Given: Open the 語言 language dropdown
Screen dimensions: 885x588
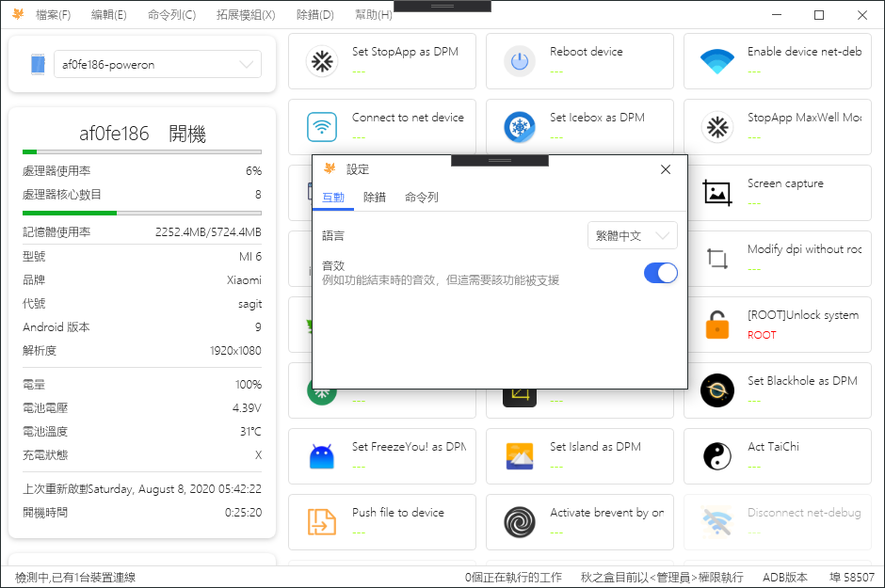Looking at the screenshot, I should pyautogui.click(x=632, y=235).
